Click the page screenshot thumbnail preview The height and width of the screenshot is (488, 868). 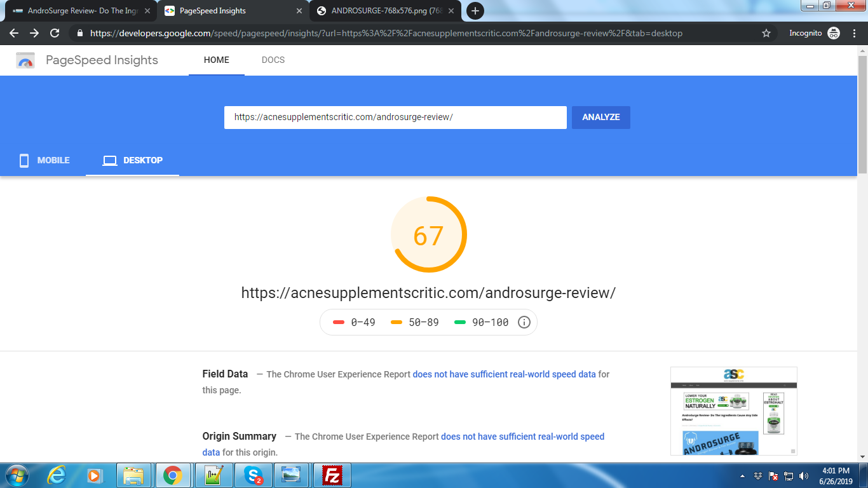click(x=733, y=410)
